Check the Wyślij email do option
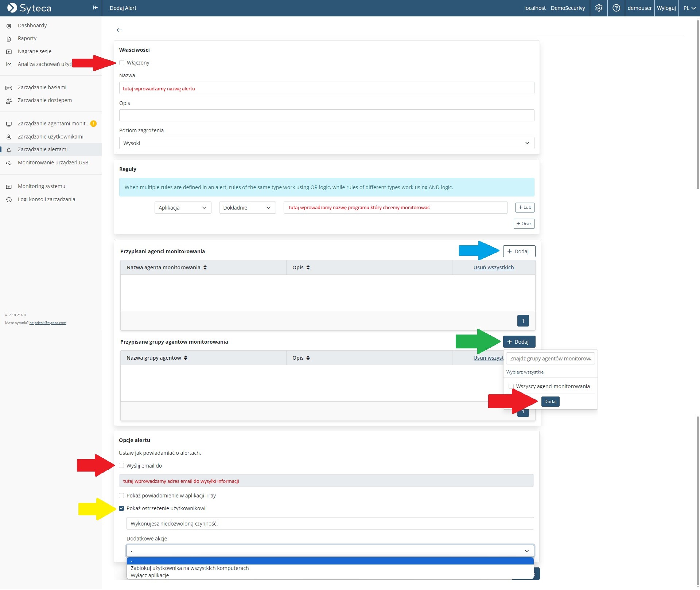 click(x=121, y=466)
